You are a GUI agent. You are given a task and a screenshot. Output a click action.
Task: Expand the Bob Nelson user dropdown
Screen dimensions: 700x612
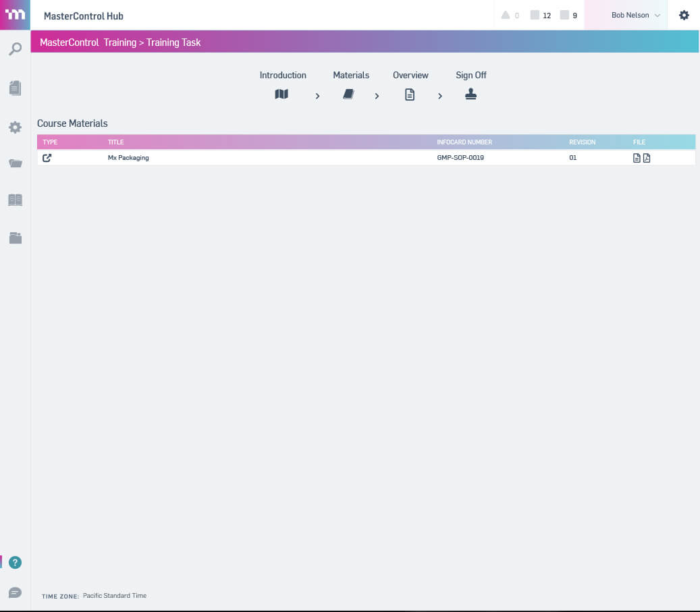pyautogui.click(x=635, y=15)
